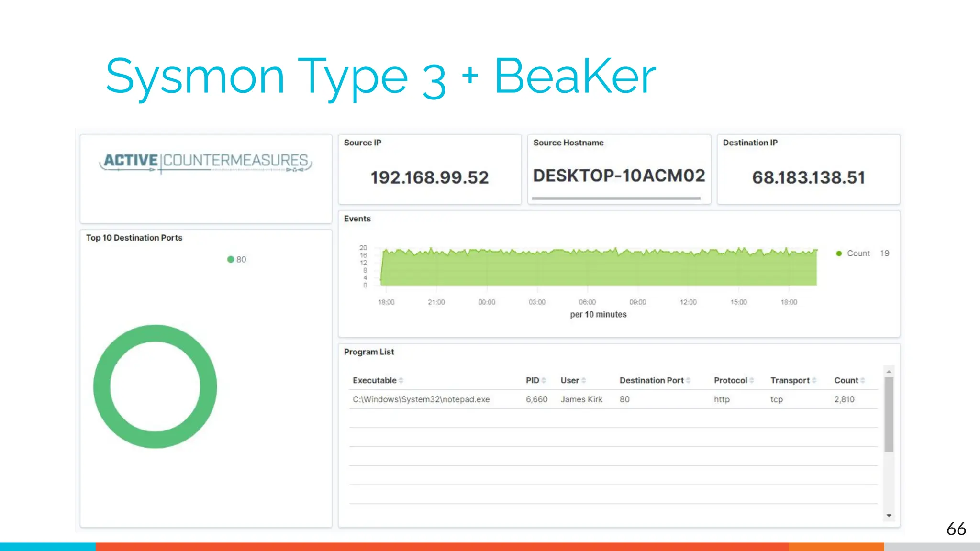Toggle Count legend dot in Events

pyautogui.click(x=839, y=253)
